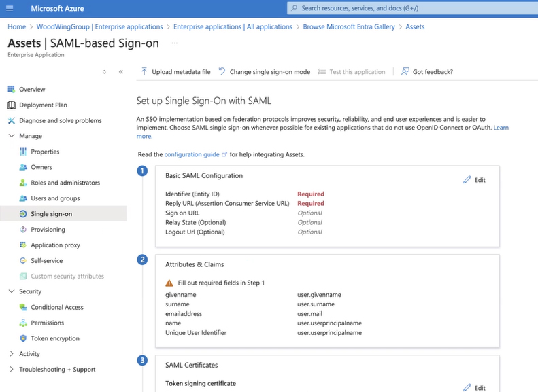
Task: Click the Test this application list icon
Action: tap(322, 71)
